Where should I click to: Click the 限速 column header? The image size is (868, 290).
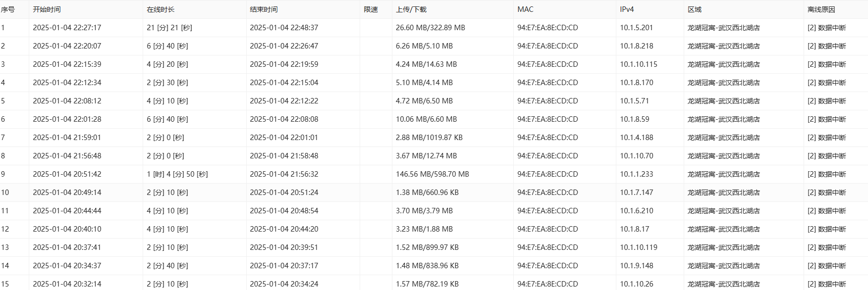(371, 9)
